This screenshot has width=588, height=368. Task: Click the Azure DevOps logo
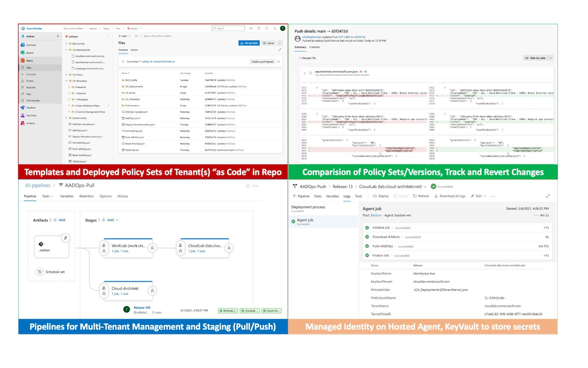coord(23,28)
